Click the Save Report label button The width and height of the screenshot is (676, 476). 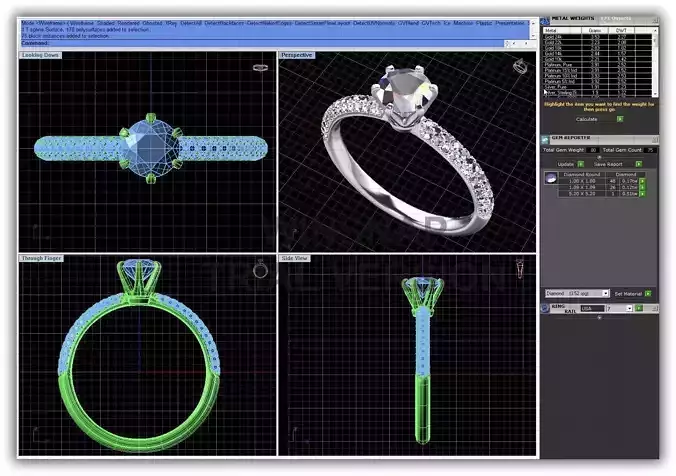point(608,164)
